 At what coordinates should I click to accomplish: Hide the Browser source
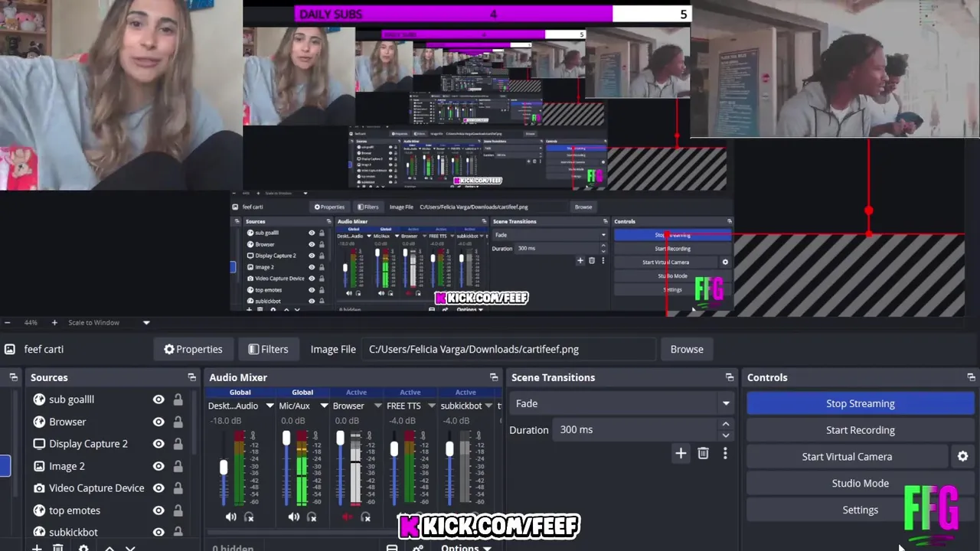coord(158,422)
